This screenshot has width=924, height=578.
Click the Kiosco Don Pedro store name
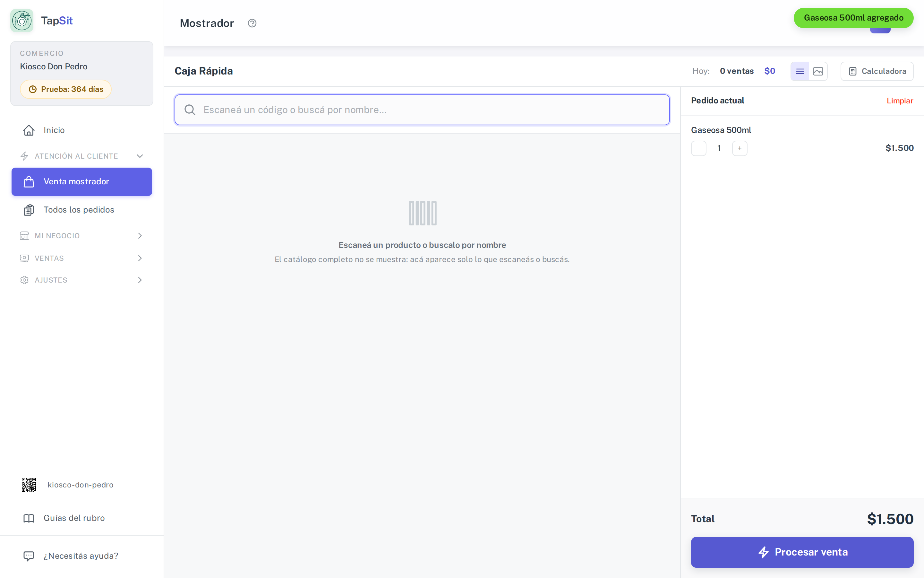coord(54,66)
